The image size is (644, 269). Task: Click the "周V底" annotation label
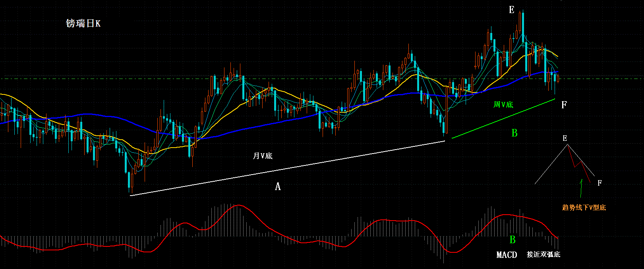pos(503,104)
